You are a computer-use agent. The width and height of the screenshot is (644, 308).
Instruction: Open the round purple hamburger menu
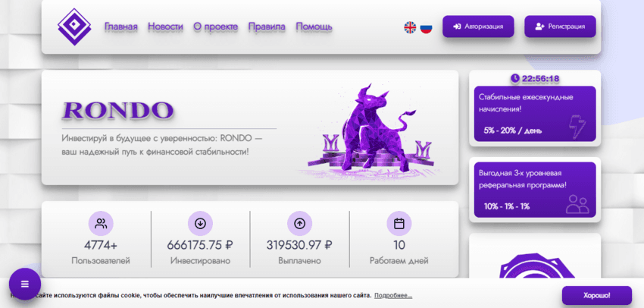(x=24, y=284)
